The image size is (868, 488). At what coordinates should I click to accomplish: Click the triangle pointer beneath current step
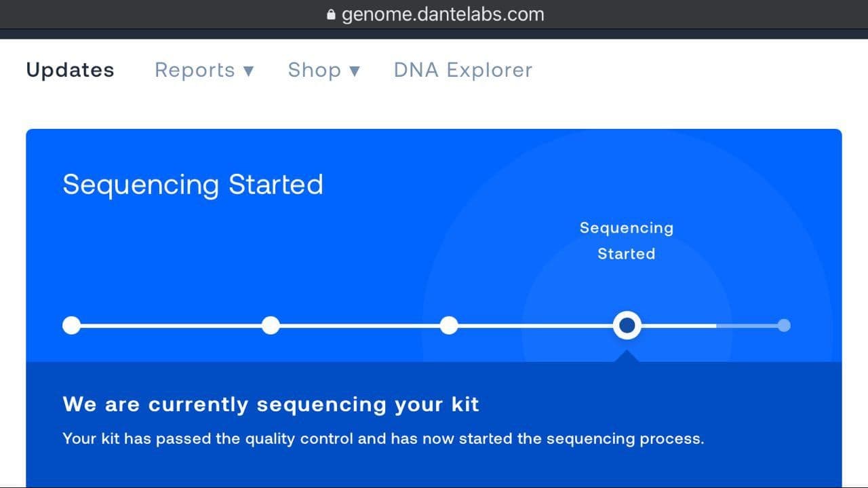point(627,356)
